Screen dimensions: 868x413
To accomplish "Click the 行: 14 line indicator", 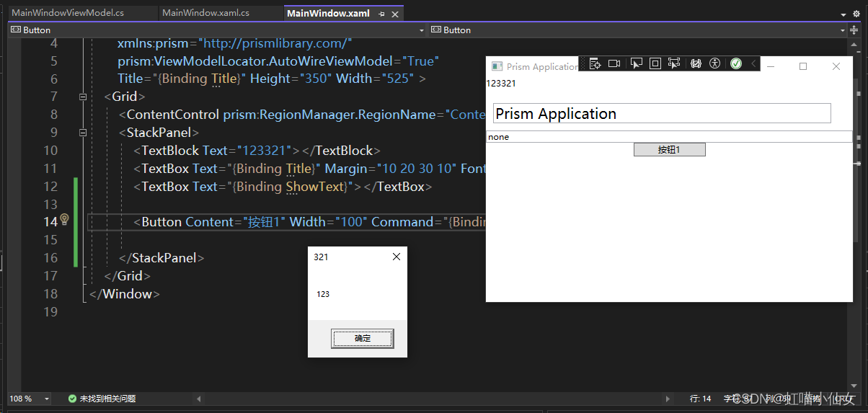I will click(700, 399).
